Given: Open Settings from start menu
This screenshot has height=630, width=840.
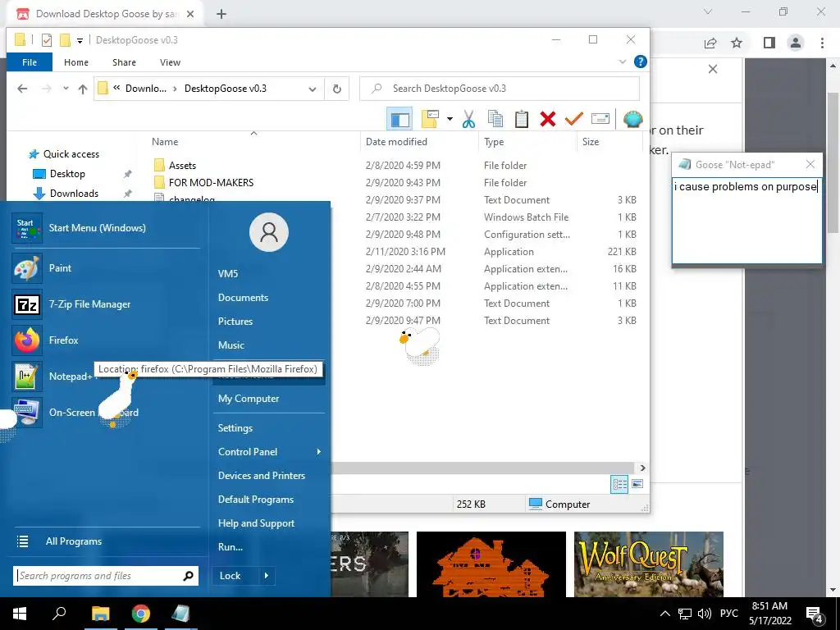Looking at the screenshot, I should coord(235,428).
